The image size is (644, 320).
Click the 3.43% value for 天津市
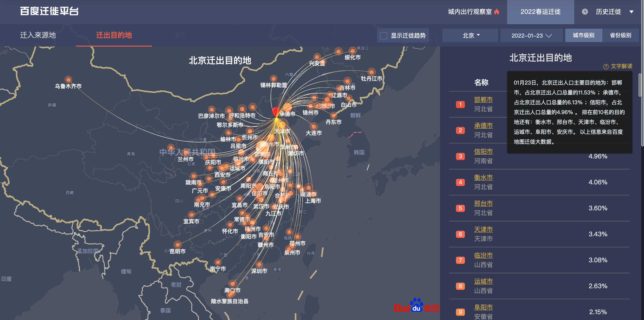click(x=598, y=234)
